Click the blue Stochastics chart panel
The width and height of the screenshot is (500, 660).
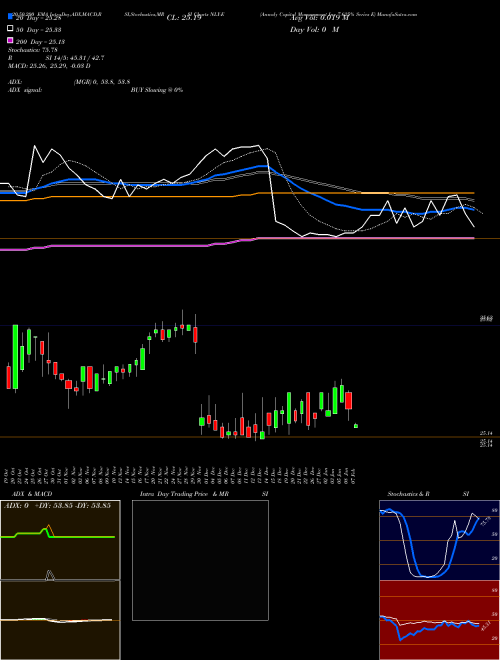click(x=439, y=540)
